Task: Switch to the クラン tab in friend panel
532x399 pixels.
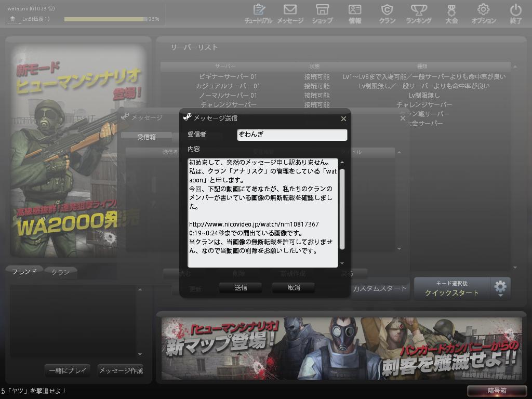Action: (x=60, y=272)
